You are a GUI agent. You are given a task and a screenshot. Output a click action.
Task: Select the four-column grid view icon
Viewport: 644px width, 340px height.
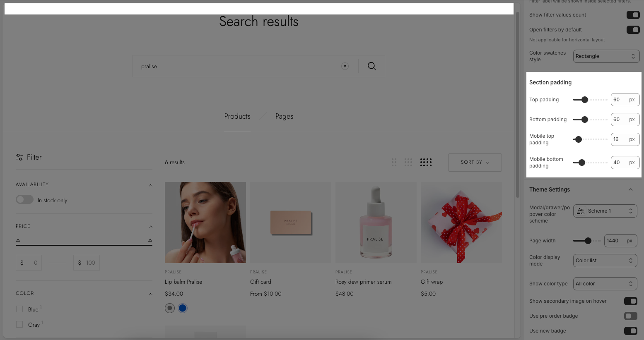(426, 162)
